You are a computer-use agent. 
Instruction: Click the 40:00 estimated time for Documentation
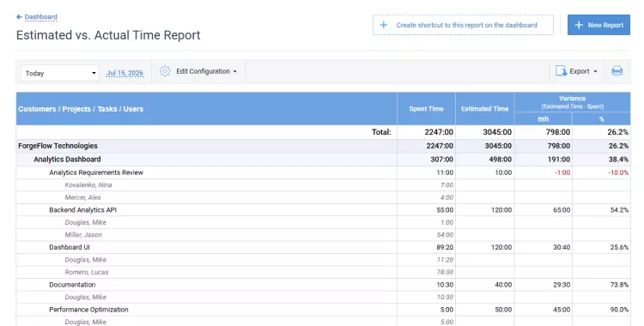pos(503,285)
